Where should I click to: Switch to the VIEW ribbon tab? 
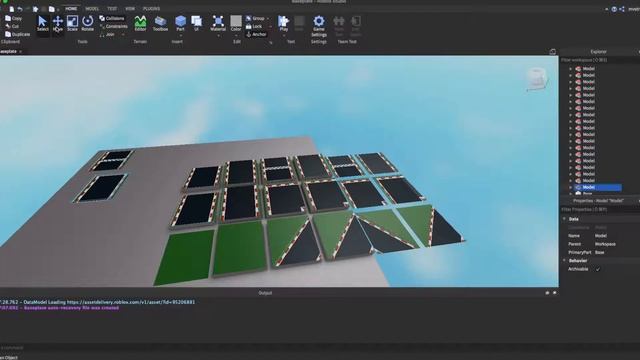tap(130, 9)
